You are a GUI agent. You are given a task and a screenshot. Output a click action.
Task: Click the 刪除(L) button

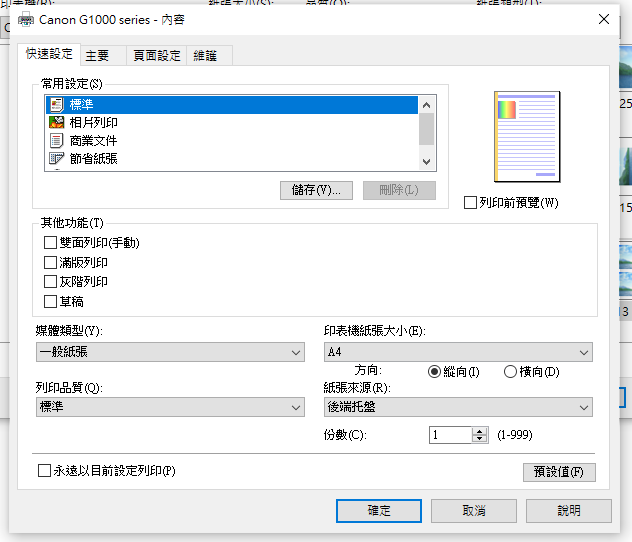399,190
